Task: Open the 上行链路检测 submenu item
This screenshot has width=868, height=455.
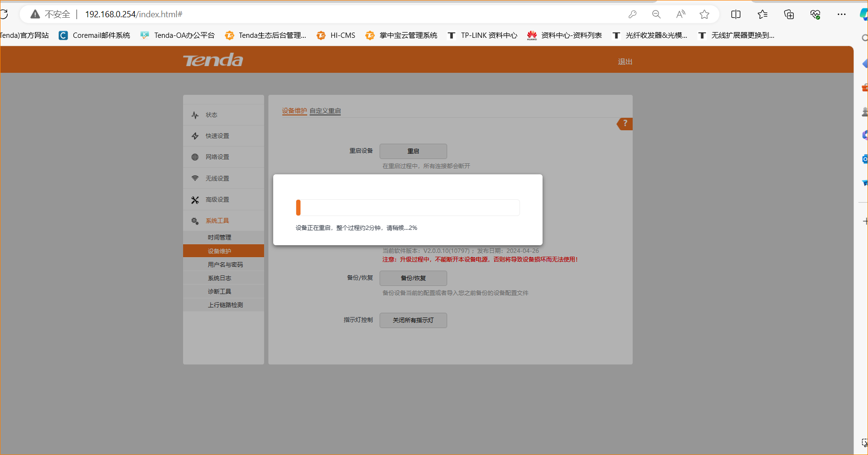Action: pos(223,305)
